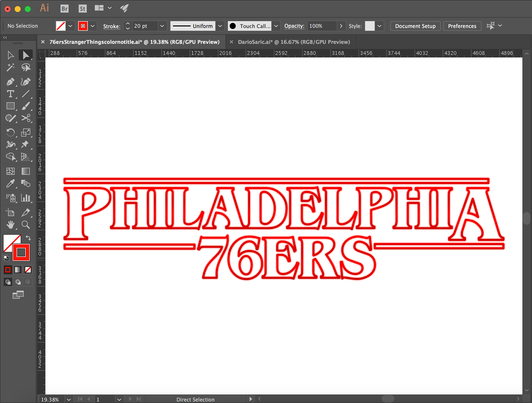This screenshot has height=403, width=532.
Task: Switch to Gradient paint mode
Action: 18,270
